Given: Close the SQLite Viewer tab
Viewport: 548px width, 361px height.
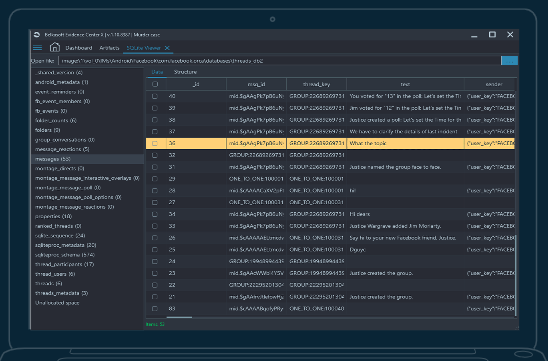Looking at the screenshot, I should 167,48.
